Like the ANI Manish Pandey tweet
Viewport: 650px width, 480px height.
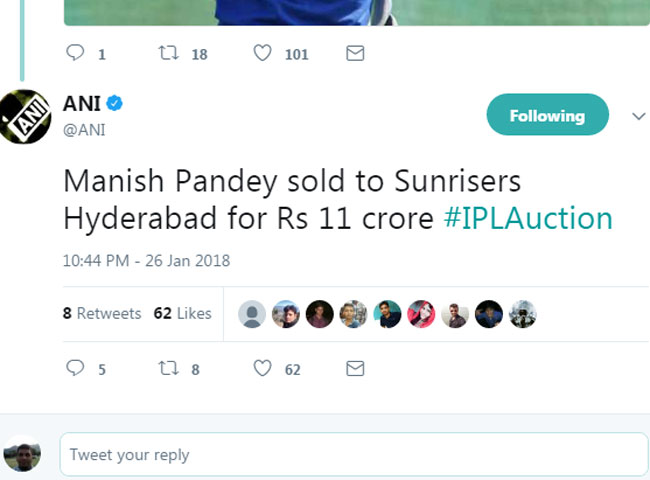[262, 368]
